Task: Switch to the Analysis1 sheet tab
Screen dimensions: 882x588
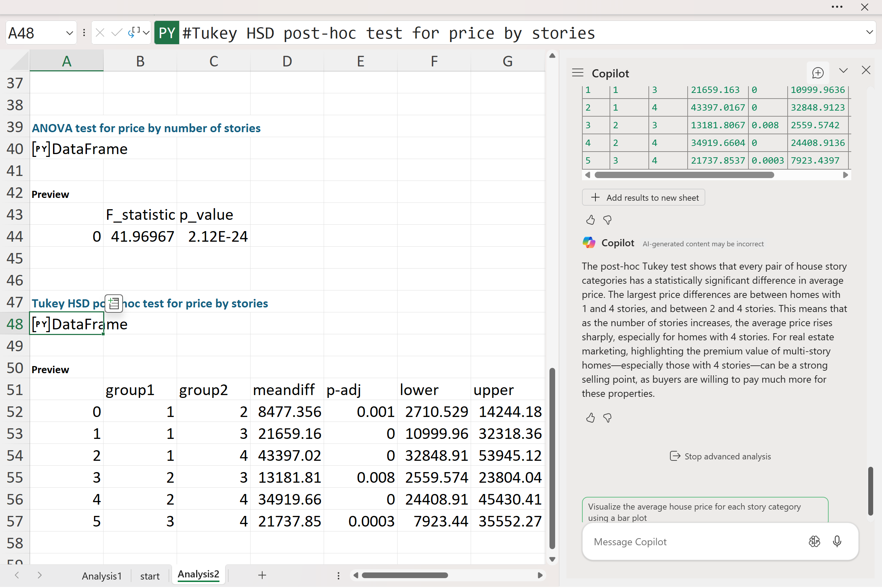Action: [102, 576]
